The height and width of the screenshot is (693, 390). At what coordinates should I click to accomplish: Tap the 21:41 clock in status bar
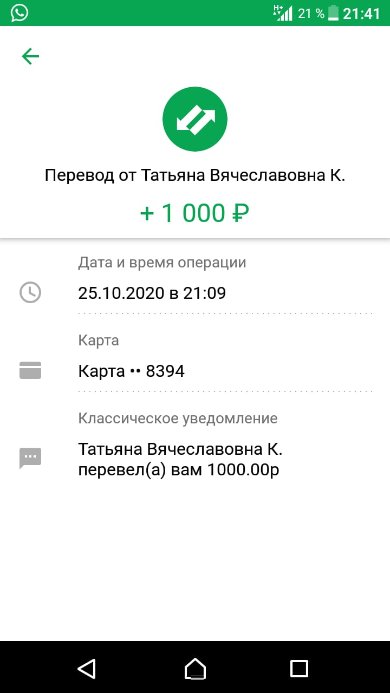(x=361, y=13)
